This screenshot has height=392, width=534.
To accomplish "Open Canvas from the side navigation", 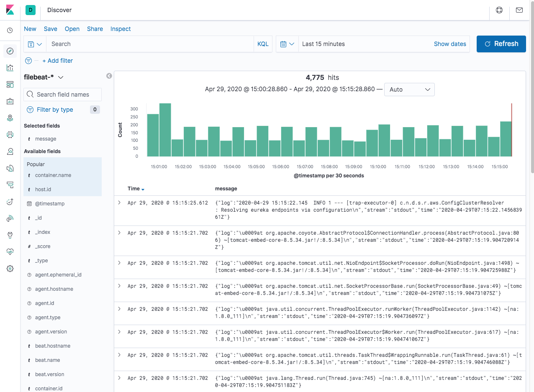I will click(x=10, y=101).
